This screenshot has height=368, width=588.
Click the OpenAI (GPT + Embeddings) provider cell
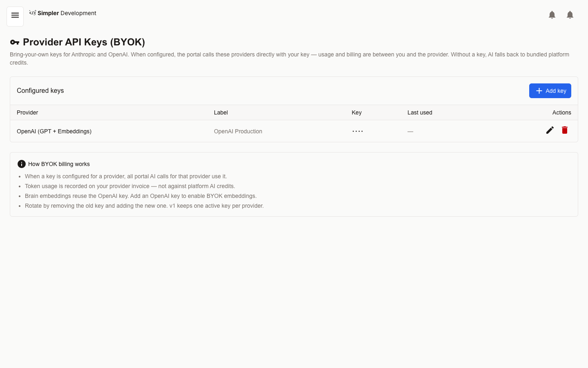click(x=54, y=131)
